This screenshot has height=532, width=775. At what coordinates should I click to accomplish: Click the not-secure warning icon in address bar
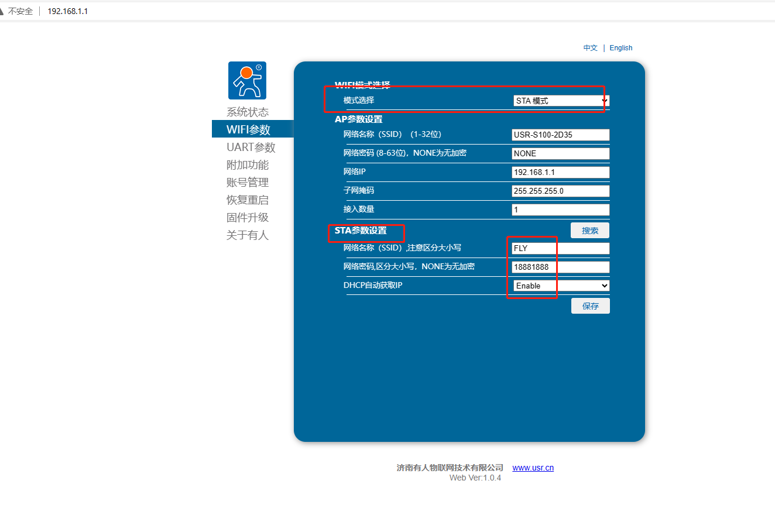point(3,11)
